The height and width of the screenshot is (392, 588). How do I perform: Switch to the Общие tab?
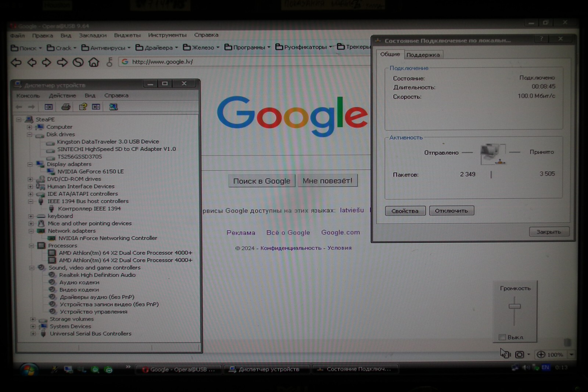390,54
